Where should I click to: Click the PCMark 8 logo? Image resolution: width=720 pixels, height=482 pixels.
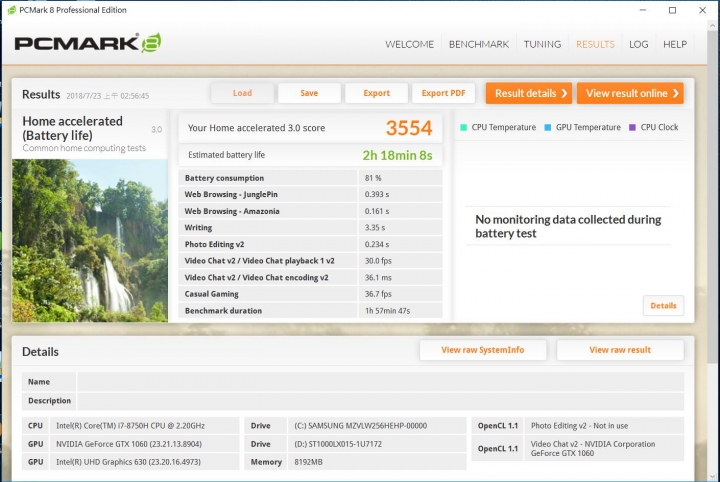tap(87, 43)
